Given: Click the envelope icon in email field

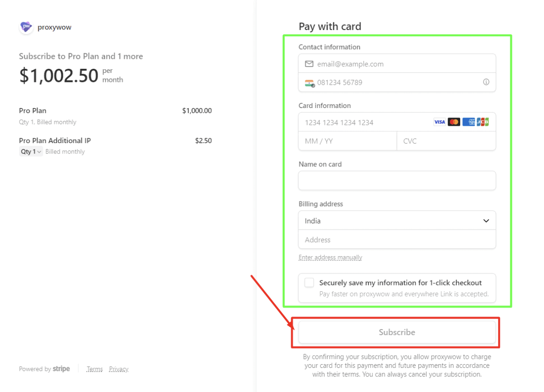Looking at the screenshot, I should coord(309,64).
